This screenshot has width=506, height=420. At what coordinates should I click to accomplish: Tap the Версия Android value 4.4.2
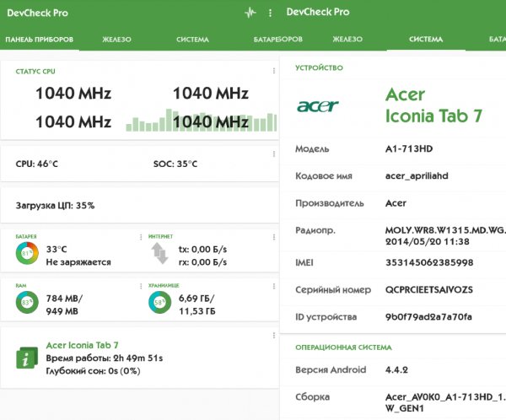396,369
